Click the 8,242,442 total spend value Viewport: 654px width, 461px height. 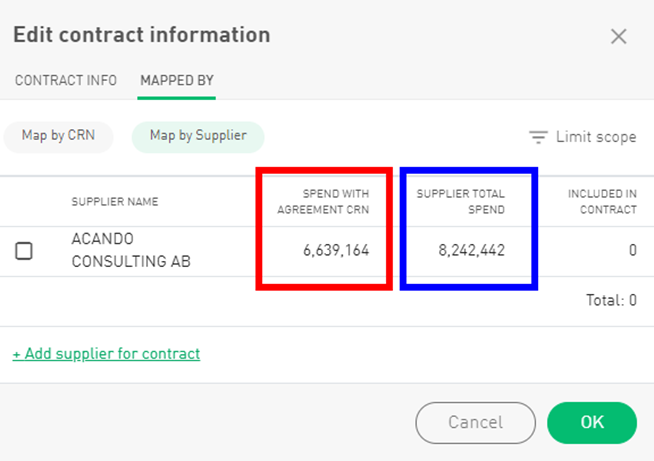(471, 251)
